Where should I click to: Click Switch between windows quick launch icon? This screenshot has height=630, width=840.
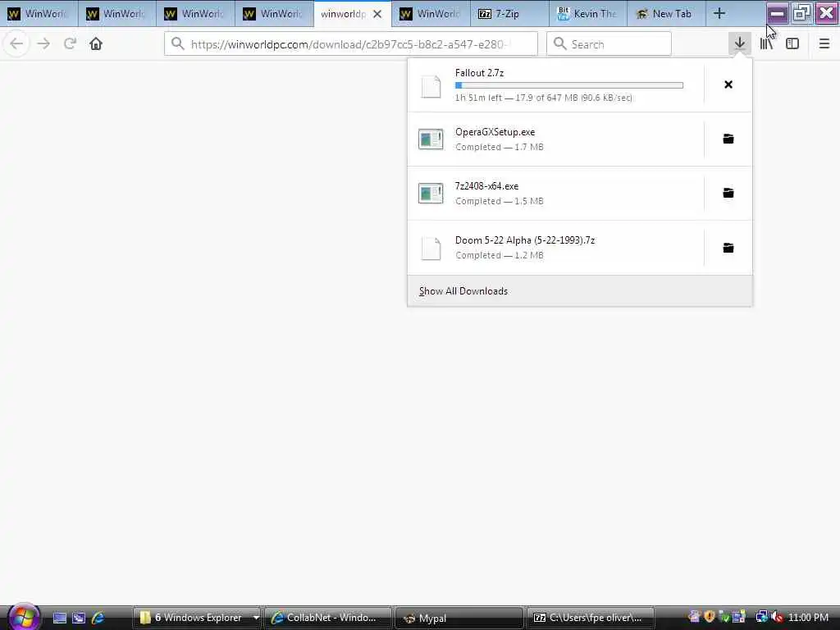coord(79,619)
